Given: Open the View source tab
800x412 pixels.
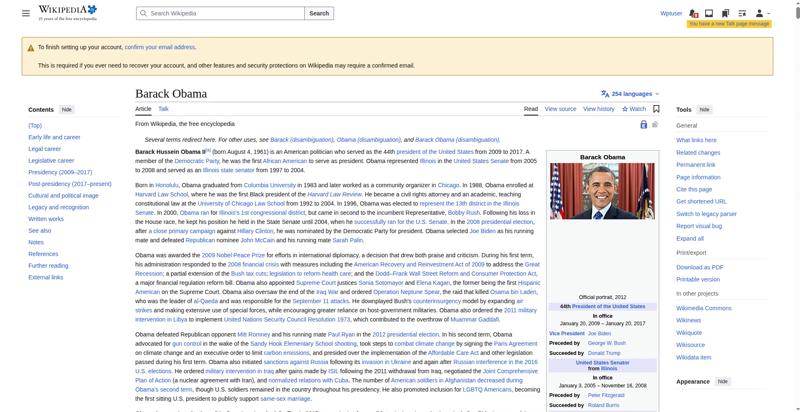Looking at the screenshot, I should (x=560, y=109).
